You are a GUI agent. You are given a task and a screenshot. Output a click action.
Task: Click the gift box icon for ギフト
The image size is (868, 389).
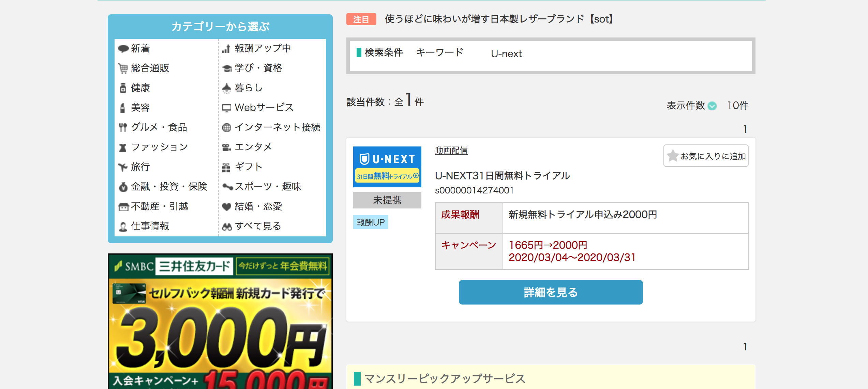coord(226,167)
